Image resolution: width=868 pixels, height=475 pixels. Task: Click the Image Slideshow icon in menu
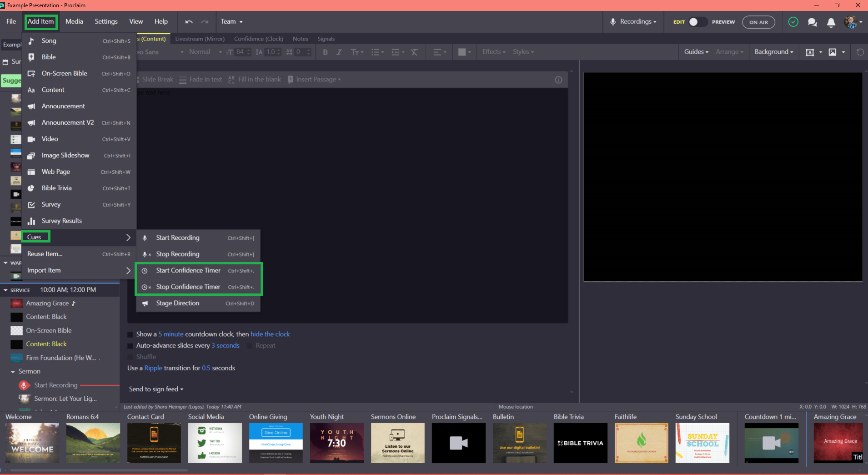tap(31, 156)
